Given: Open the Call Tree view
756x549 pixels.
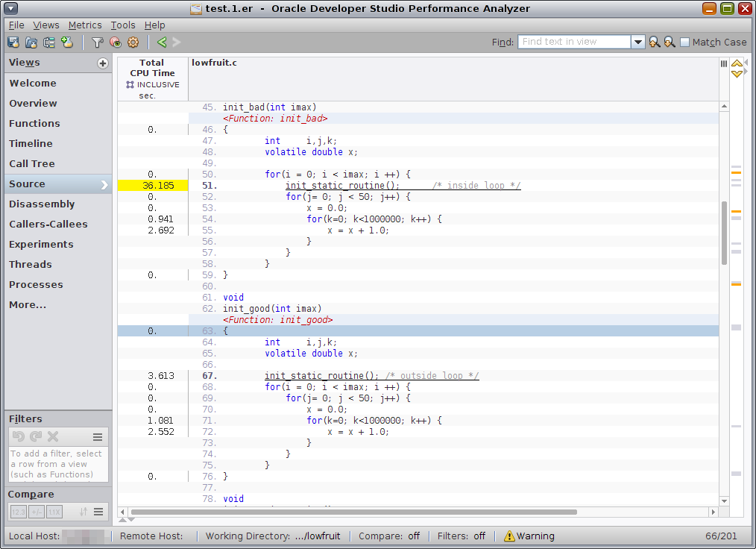Looking at the screenshot, I should point(32,164).
